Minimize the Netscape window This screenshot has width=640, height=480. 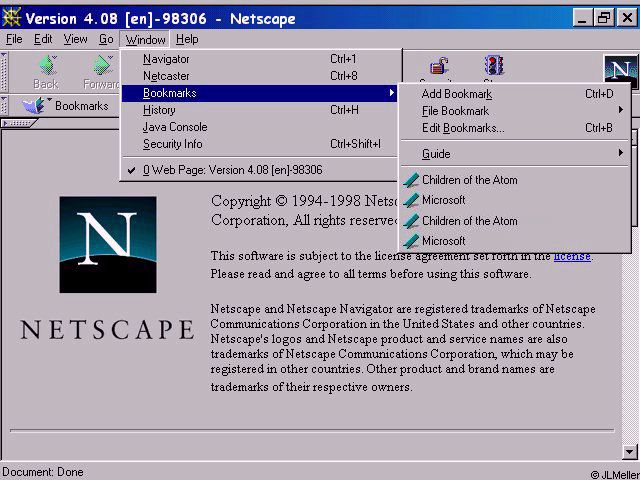click(x=582, y=18)
